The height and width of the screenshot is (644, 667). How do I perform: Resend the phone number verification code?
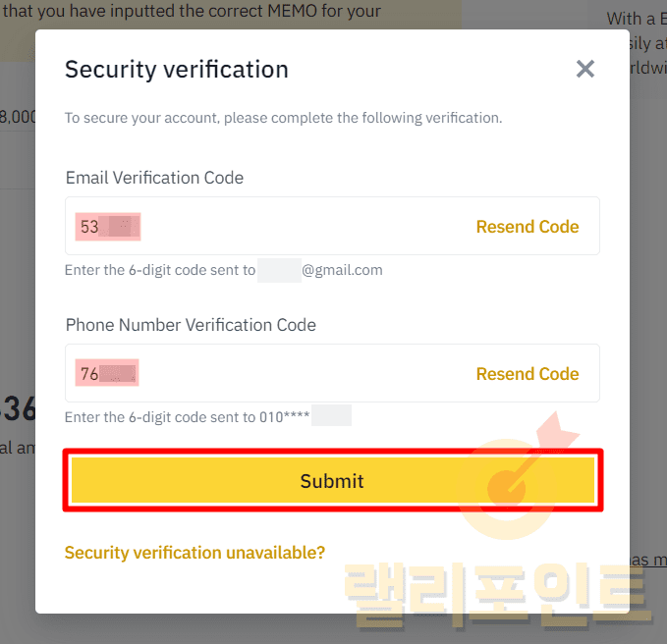coord(527,374)
